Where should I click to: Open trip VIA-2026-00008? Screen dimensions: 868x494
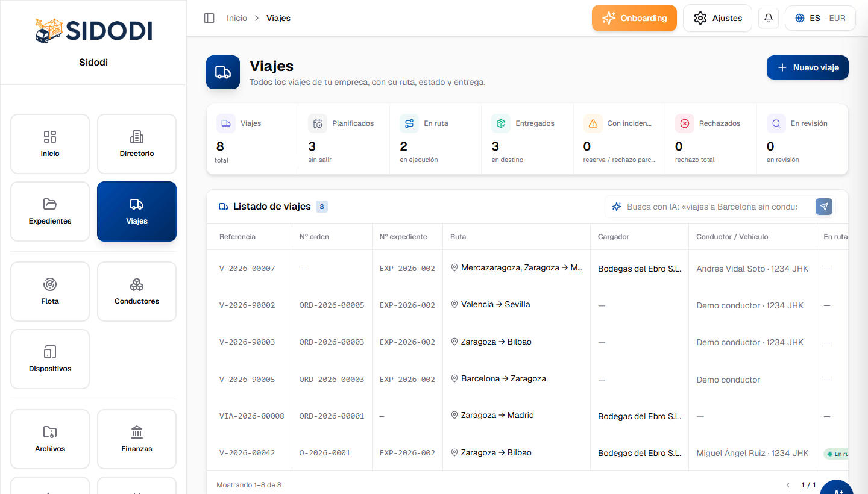point(252,416)
